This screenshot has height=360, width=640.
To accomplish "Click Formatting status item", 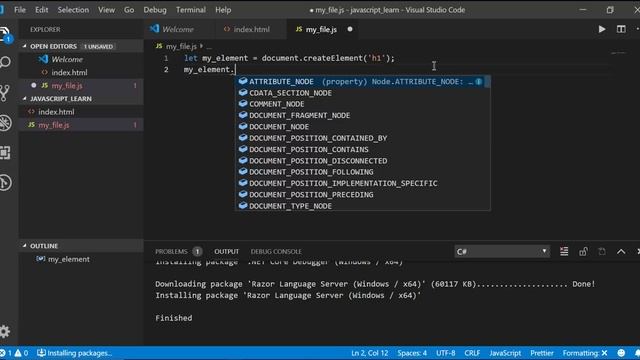I will [x=585, y=353].
